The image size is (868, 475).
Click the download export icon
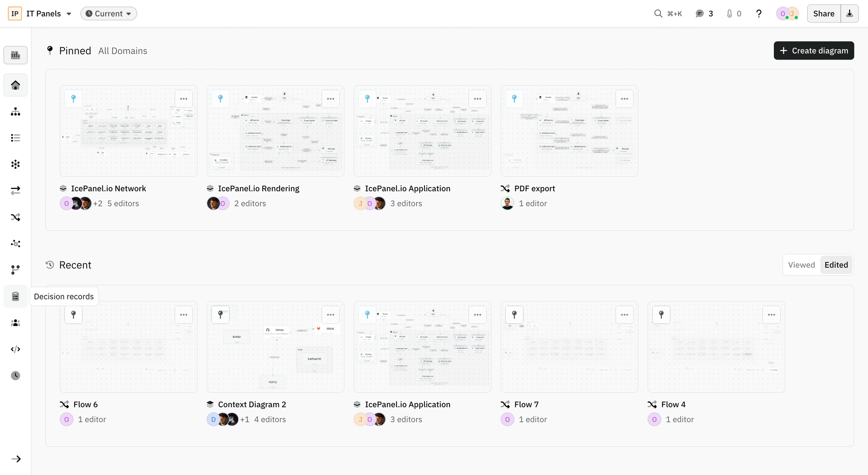pyautogui.click(x=850, y=14)
